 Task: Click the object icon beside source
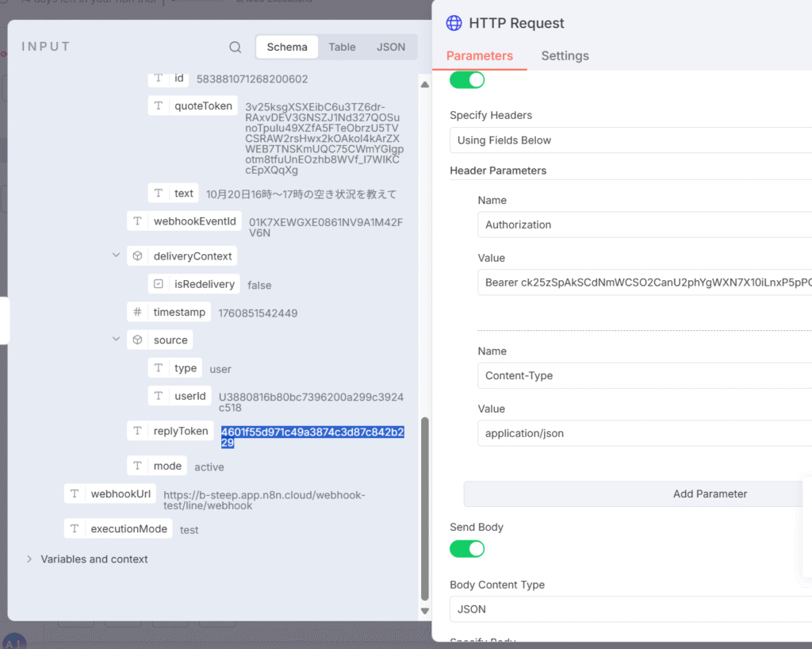tap(138, 340)
